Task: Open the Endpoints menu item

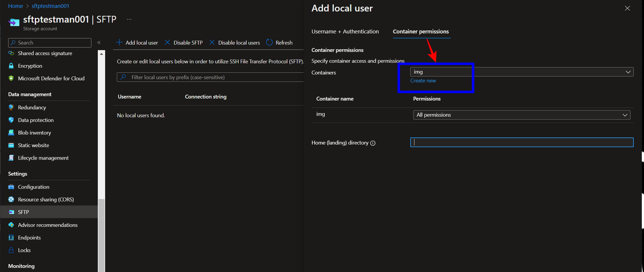Action: tap(29, 237)
